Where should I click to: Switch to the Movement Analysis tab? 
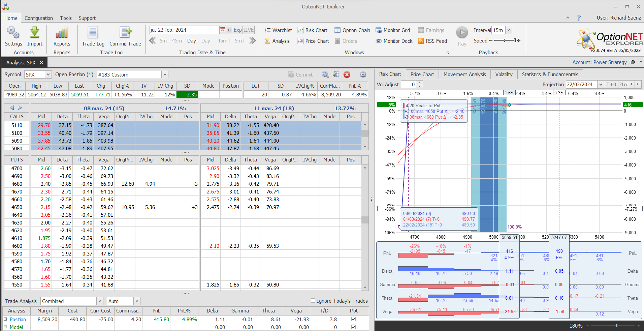pyautogui.click(x=464, y=74)
